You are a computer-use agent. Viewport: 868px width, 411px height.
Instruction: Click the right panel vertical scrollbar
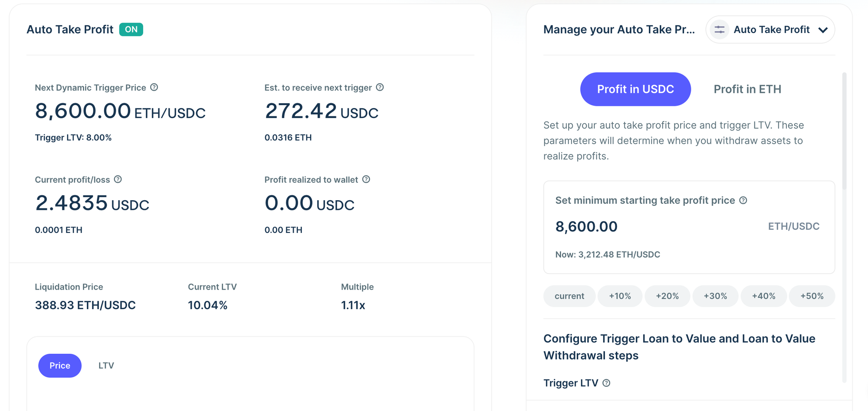tap(844, 131)
